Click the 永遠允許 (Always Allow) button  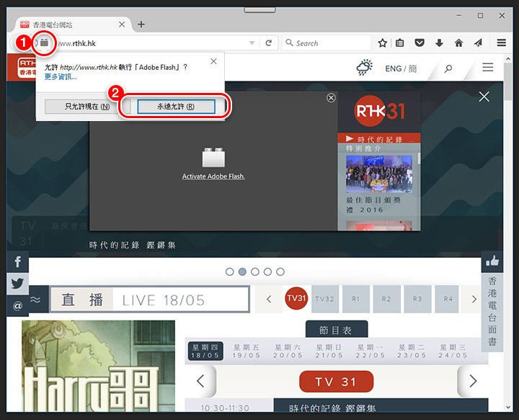point(176,107)
